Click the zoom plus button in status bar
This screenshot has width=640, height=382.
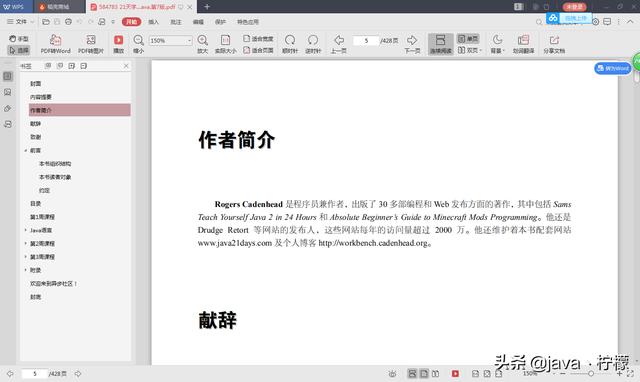[x=619, y=373]
